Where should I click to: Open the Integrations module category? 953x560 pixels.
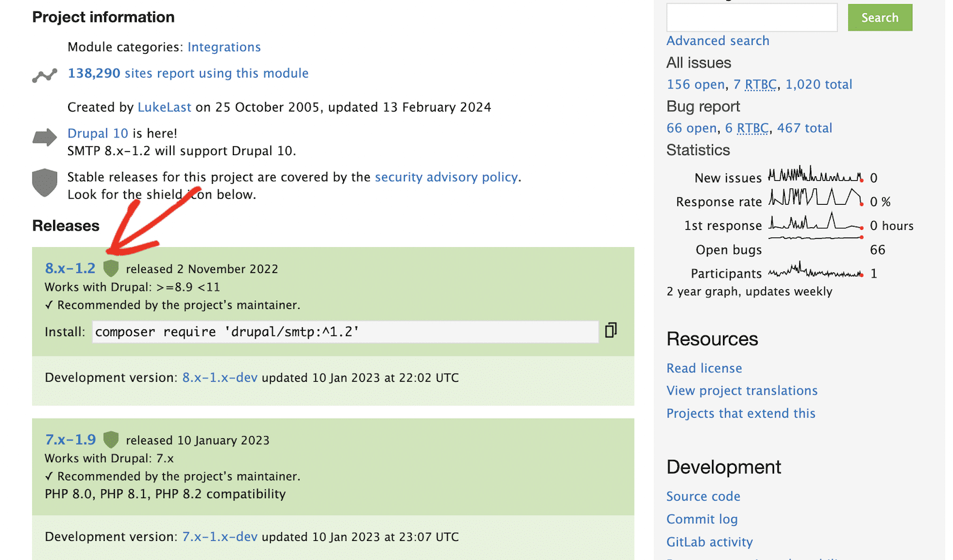point(224,47)
